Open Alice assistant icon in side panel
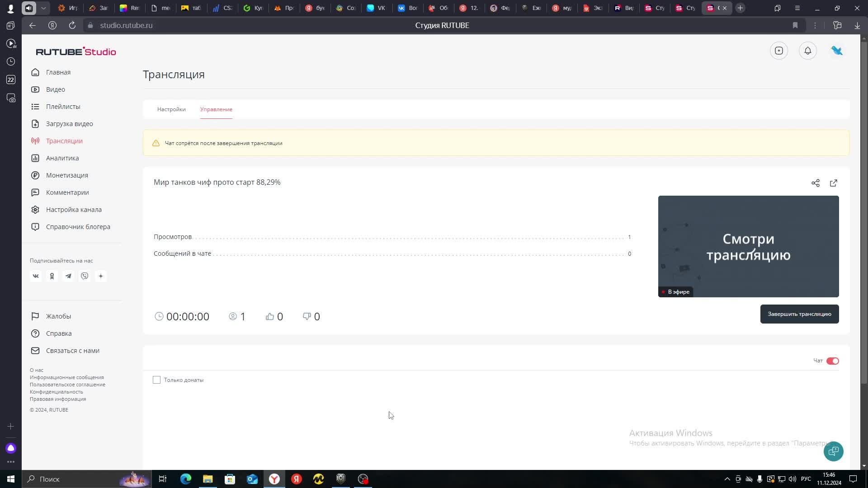868x488 pixels. [x=11, y=448]
